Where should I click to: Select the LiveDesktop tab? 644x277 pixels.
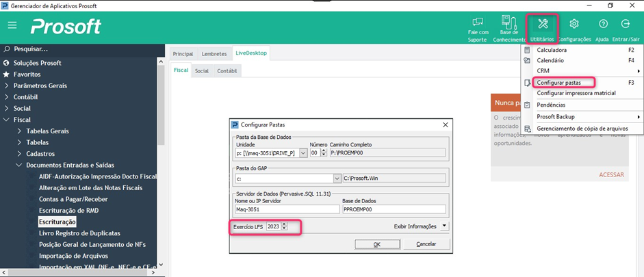(x=251, y=53)
